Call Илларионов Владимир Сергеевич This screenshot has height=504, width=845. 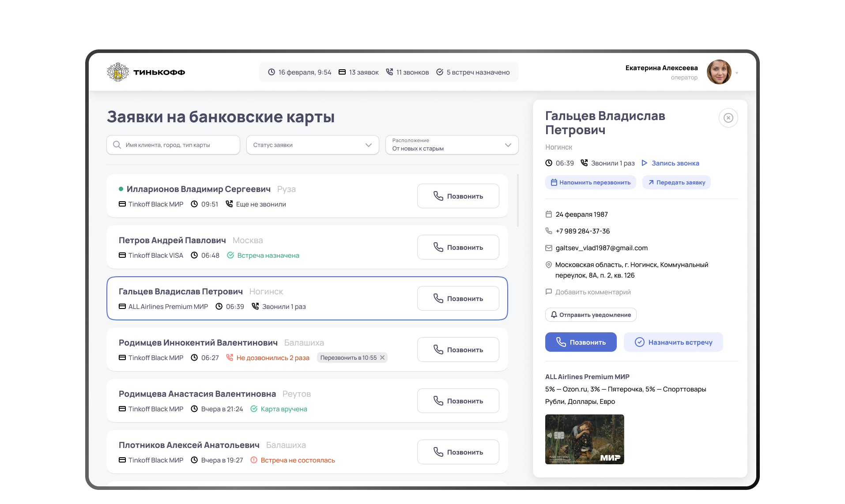[458, 196]
